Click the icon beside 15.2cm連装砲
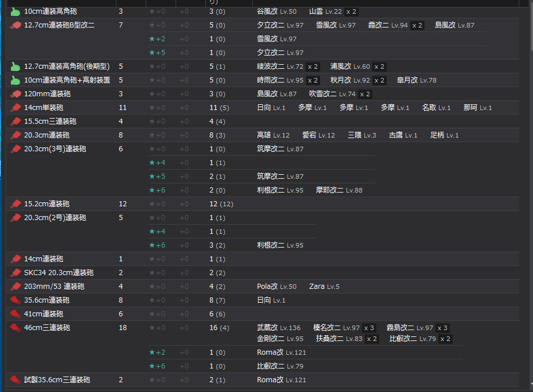This screenshot has height=392, width=533. tap(15, 204)
